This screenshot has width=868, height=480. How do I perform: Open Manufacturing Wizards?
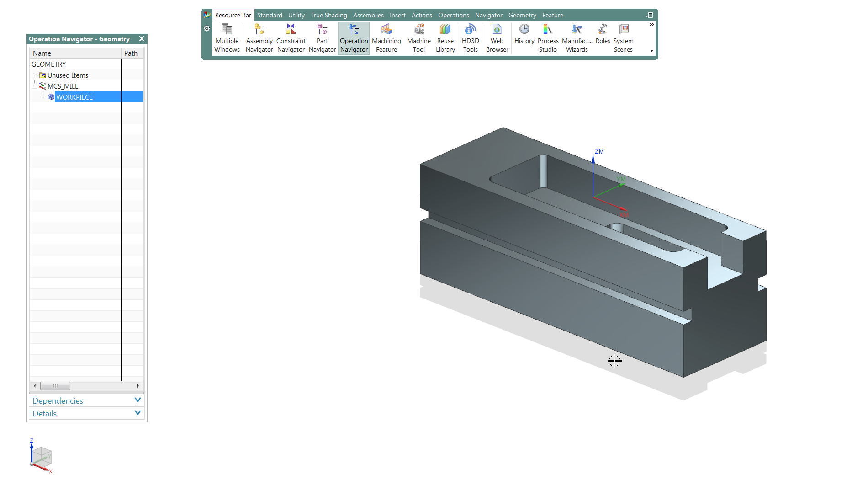tap(577, 38)
